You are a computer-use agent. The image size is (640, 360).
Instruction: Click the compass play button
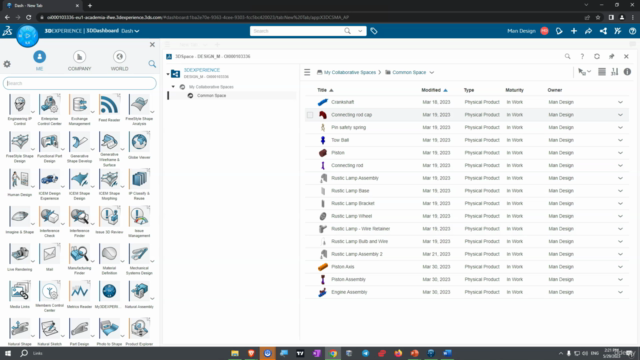pos(27,36)
